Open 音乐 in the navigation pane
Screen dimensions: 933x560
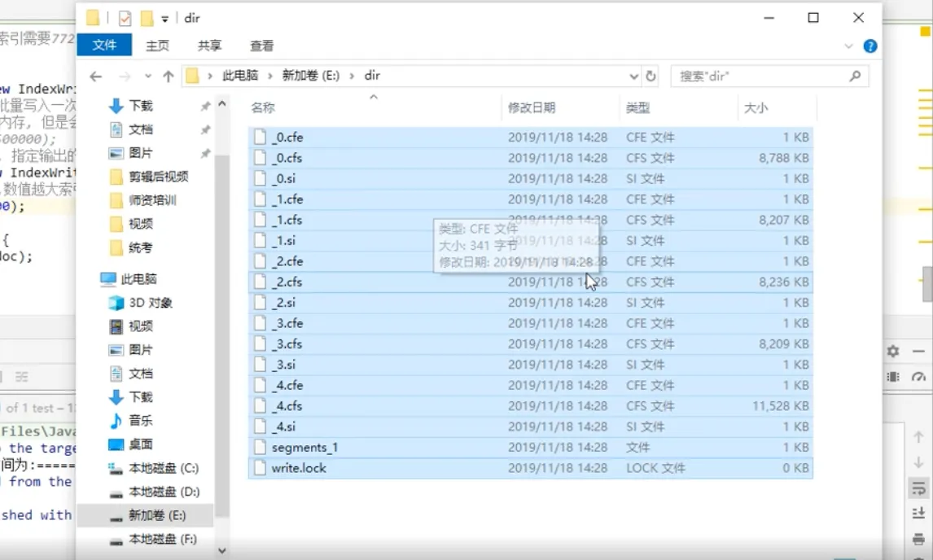tap(141, 421)
